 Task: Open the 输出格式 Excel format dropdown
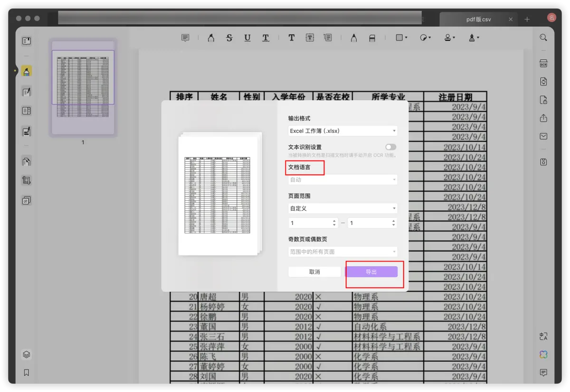pyautogui.click(x=342, y=131)
